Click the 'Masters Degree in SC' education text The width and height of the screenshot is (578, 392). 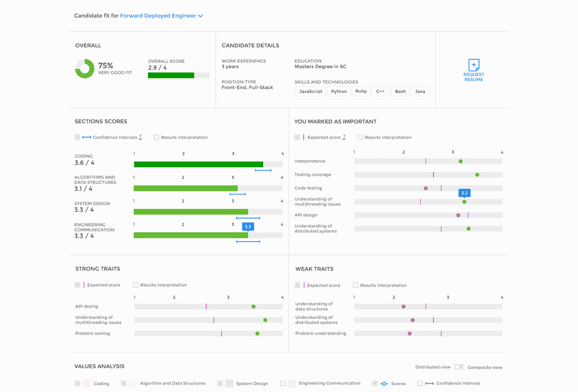point(320,67)
